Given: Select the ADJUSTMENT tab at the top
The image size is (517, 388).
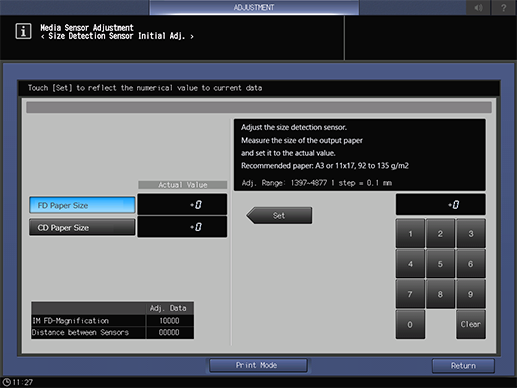Looking at the screenshot, I should tap(254, 7).
